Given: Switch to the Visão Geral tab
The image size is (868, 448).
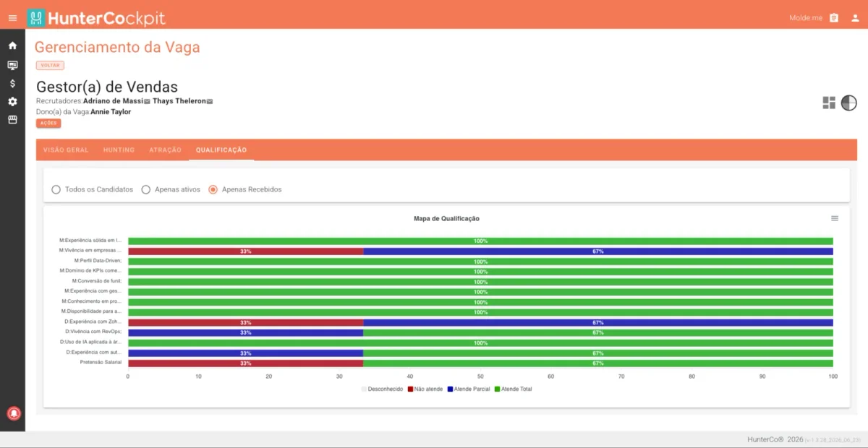Looking at the screenshot, I should [x=66, y=150].
